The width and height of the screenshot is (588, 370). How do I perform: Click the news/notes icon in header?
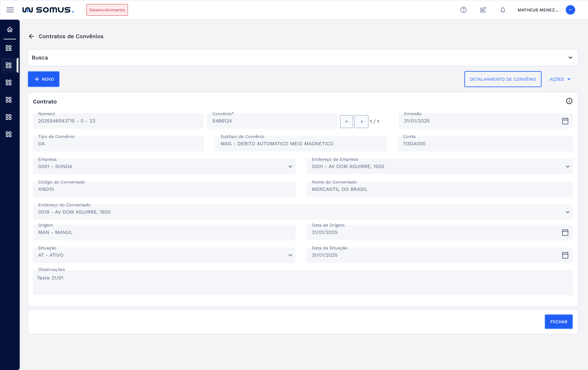coord(483,10)
